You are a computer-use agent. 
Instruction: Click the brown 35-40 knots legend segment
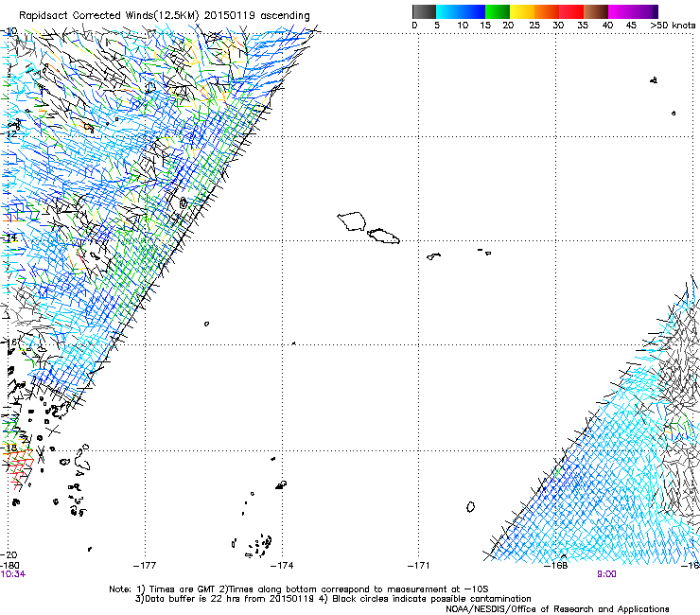coord(596,11)
